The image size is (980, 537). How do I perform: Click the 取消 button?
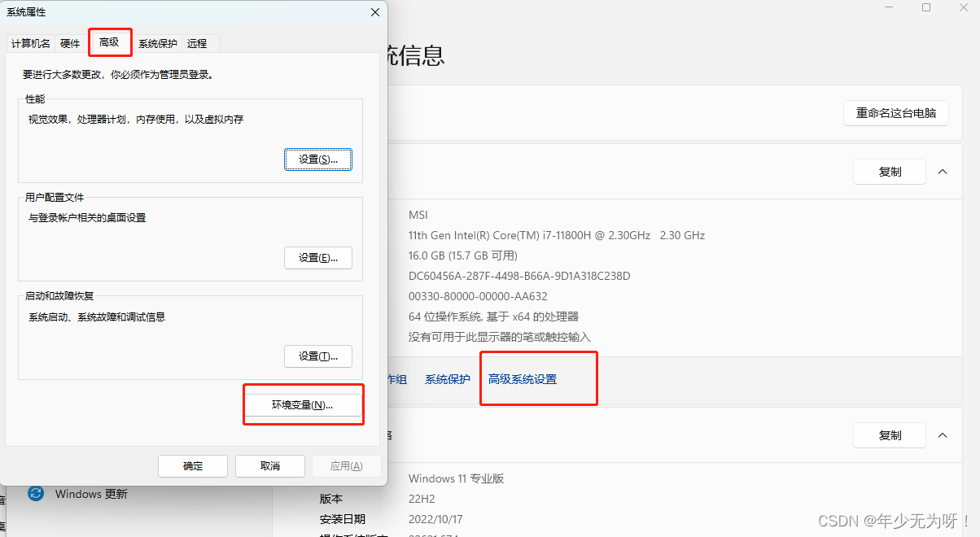coord(270,466)
